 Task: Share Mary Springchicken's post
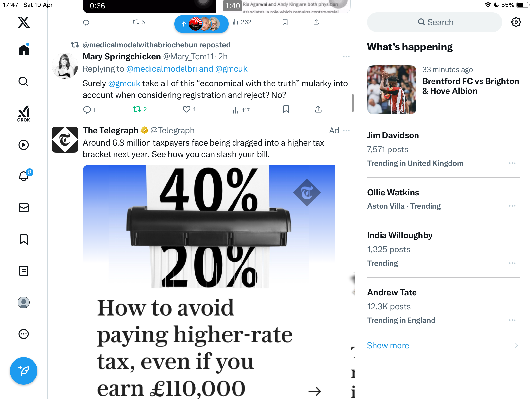(318, 109)
